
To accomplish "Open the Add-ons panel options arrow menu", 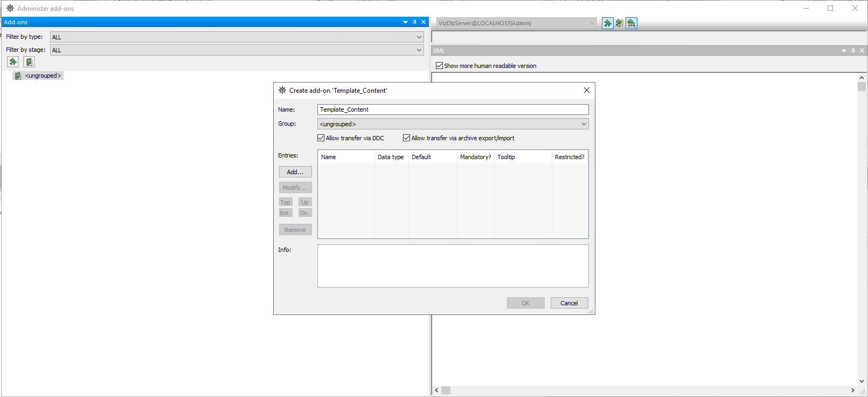I will click(x=405, y=22).
